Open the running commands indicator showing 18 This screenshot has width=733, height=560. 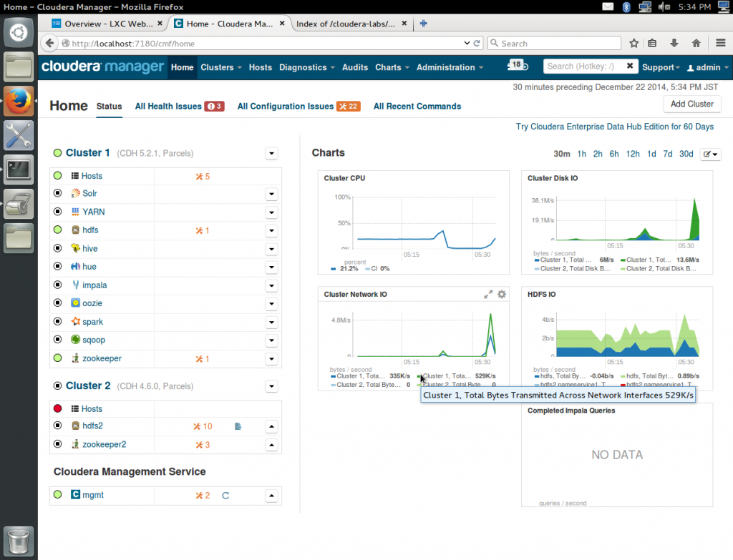click(518, 65)
